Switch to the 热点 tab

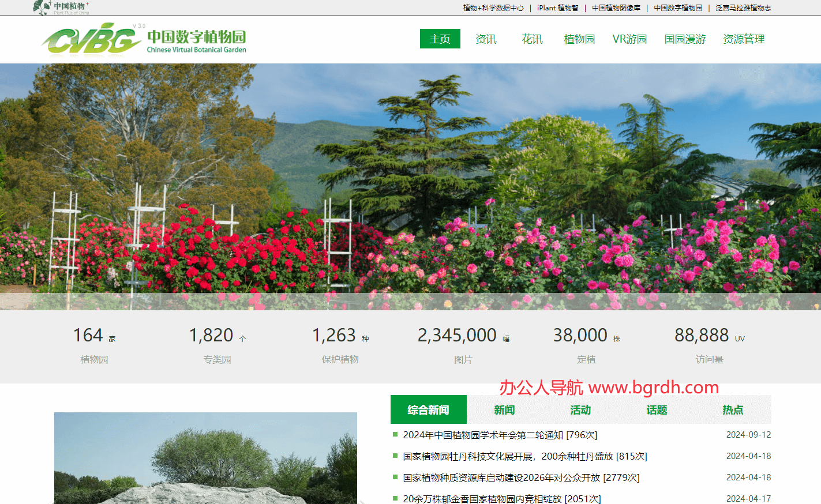click(733, 409)
